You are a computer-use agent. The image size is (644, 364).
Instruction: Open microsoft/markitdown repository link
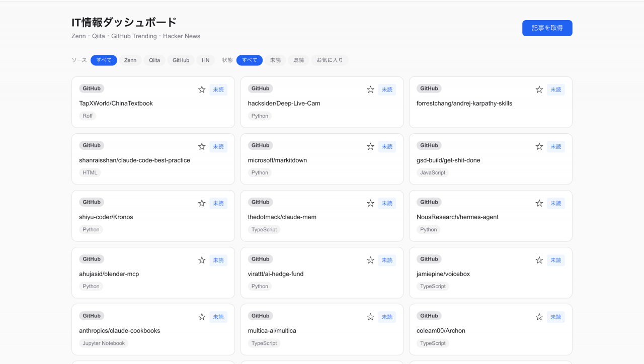pos(277,160)
